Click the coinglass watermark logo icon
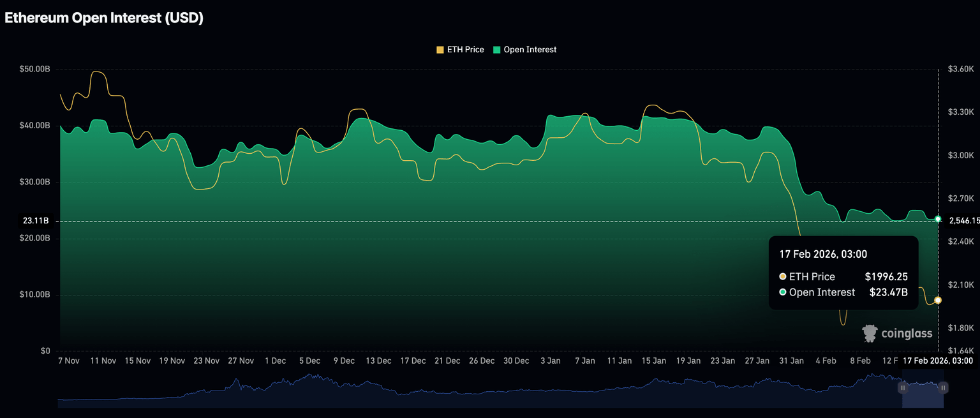This screenshot has width=980, height=418. (x=870, y=333)
